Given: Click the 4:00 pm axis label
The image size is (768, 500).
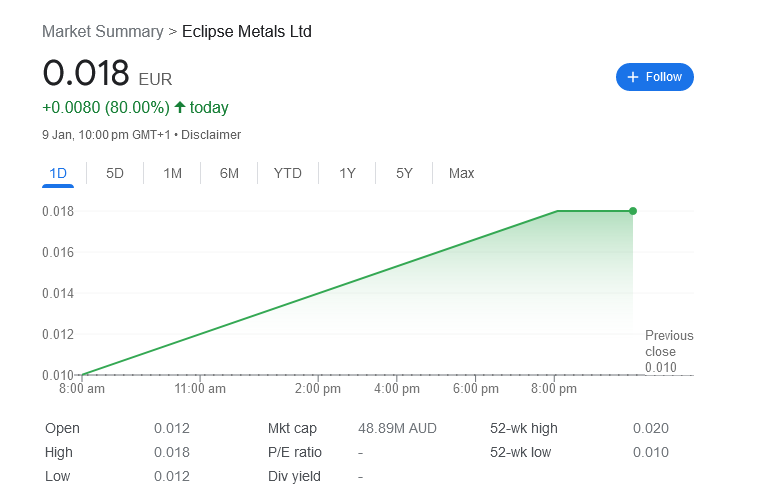Looking at the screenshot, I should 397,389.
